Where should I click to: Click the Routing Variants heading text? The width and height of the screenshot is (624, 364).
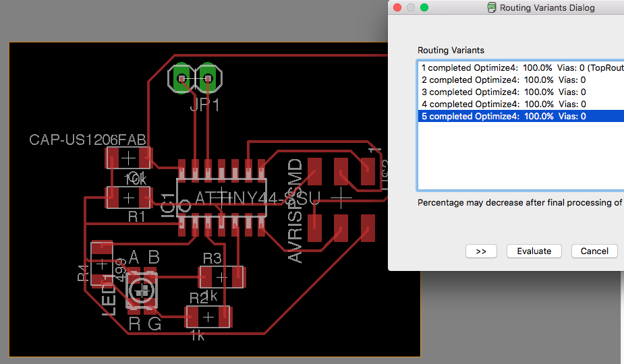click(x=451, y=50)
